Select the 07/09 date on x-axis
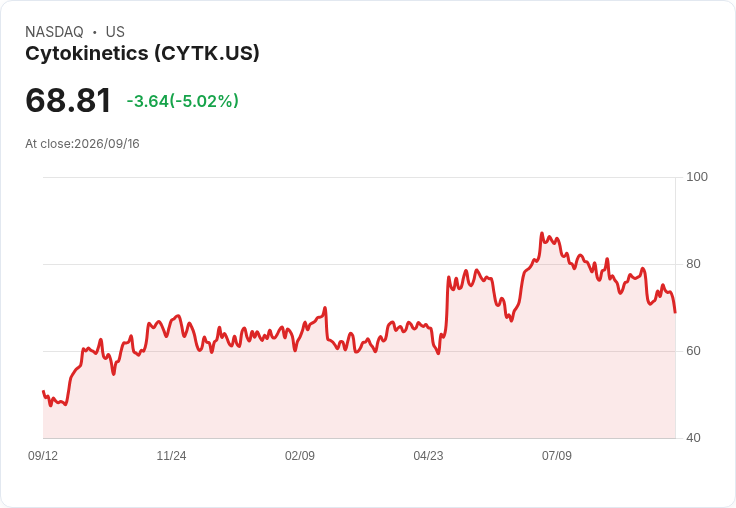Screen dimensions: 736x508 click(557, 455)
